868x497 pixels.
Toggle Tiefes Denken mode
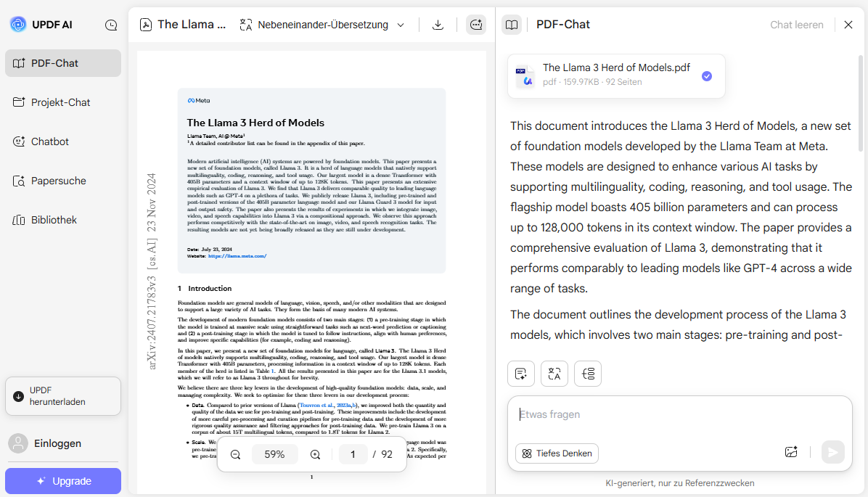point(557,453)
